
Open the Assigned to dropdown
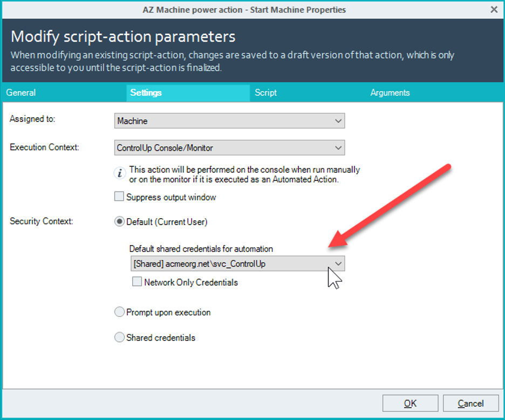click(230, 121)
